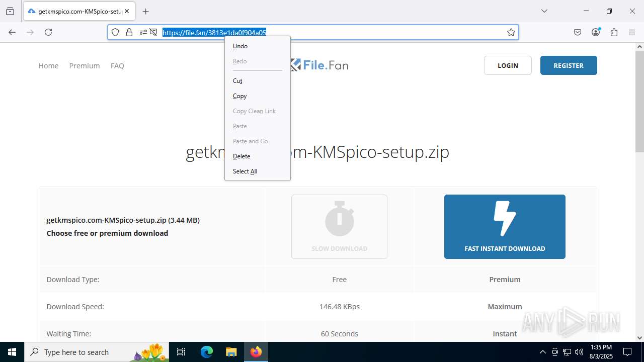This screenshot has width=644, height=362.
Task: Click the stopwatch Slow Download button
Action: click(339, 227)
